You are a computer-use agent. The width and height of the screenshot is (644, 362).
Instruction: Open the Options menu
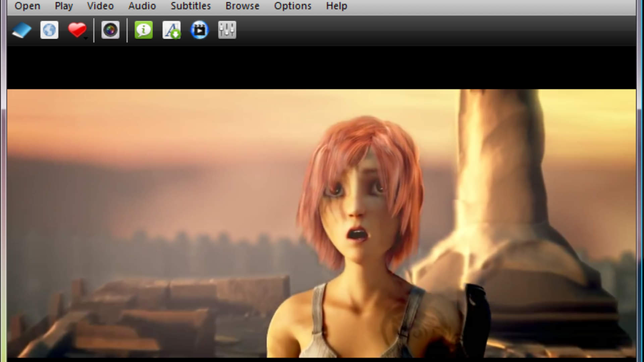[292, 6]
